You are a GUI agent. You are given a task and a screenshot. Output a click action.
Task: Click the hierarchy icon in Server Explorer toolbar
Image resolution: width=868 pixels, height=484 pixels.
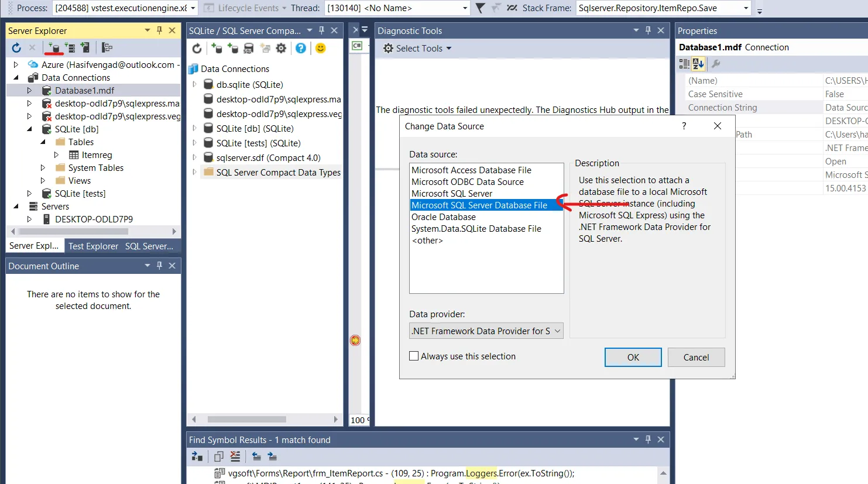coord(107,48)
